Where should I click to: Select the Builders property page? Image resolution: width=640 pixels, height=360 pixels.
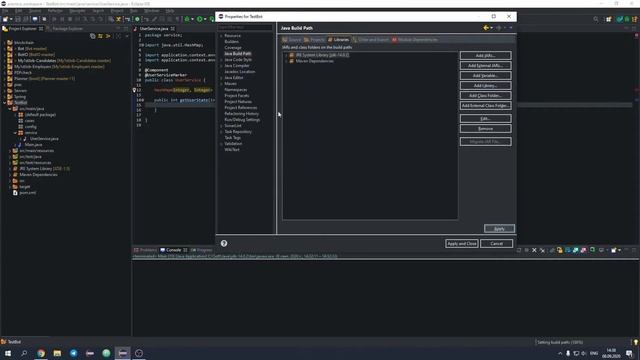click(231, 42)
